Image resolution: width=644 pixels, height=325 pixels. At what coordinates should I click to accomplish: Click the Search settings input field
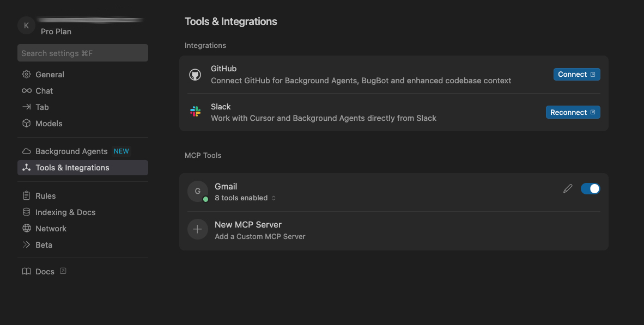point(83,53)
